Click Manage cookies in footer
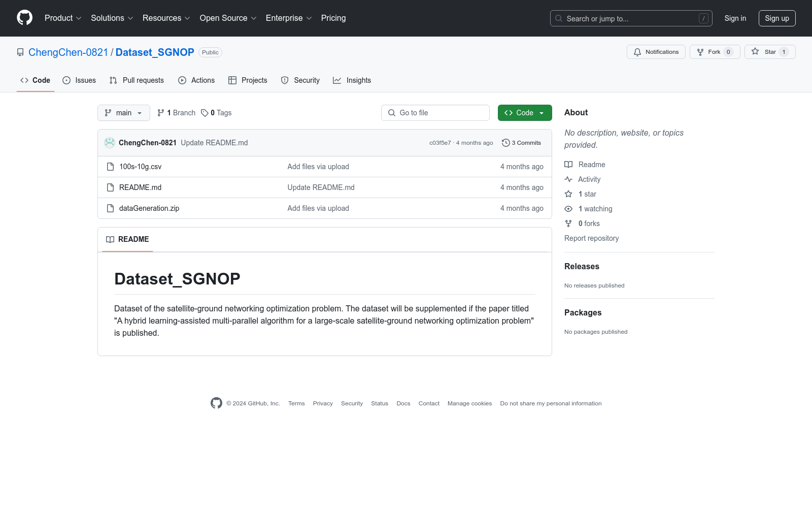 click(469, 403)
